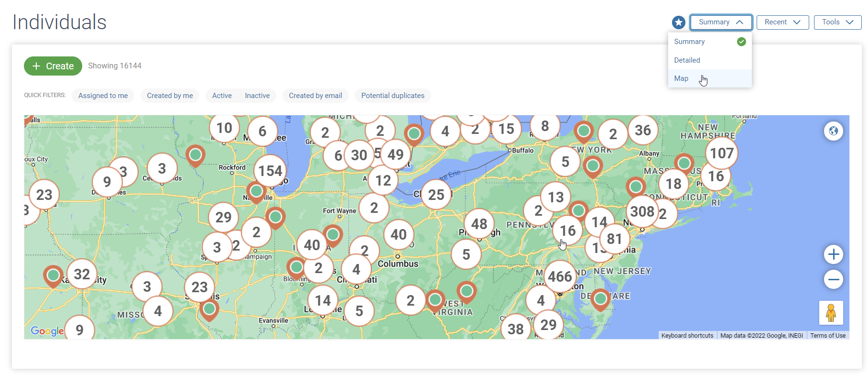
Task: Open the Google logo link
Action: tap(47, 331)
